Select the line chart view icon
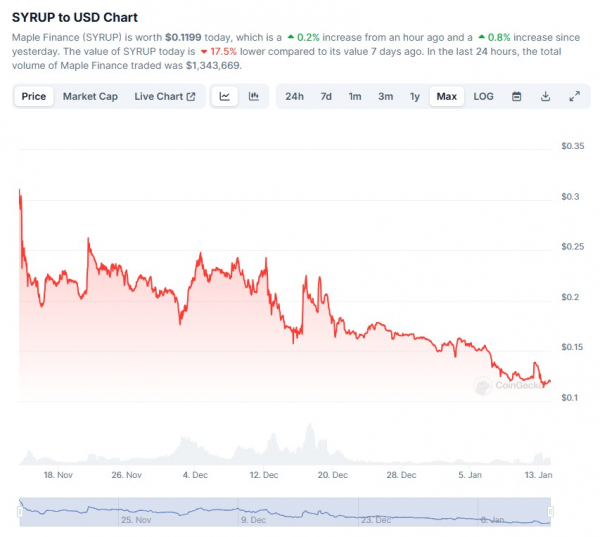600x537 pixels. tap(225, 96)
